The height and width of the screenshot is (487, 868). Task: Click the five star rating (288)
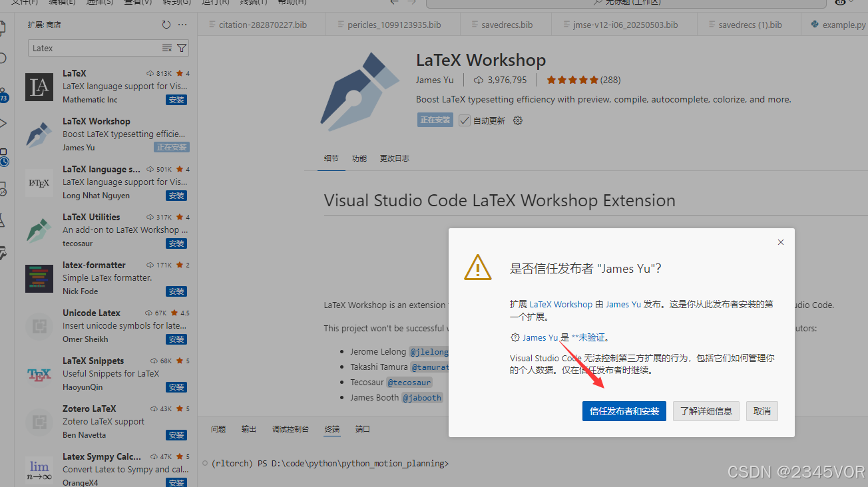tap(584, 80)
